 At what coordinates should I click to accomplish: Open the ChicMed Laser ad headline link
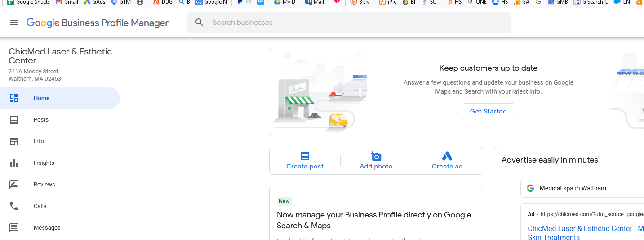[586, 233]
